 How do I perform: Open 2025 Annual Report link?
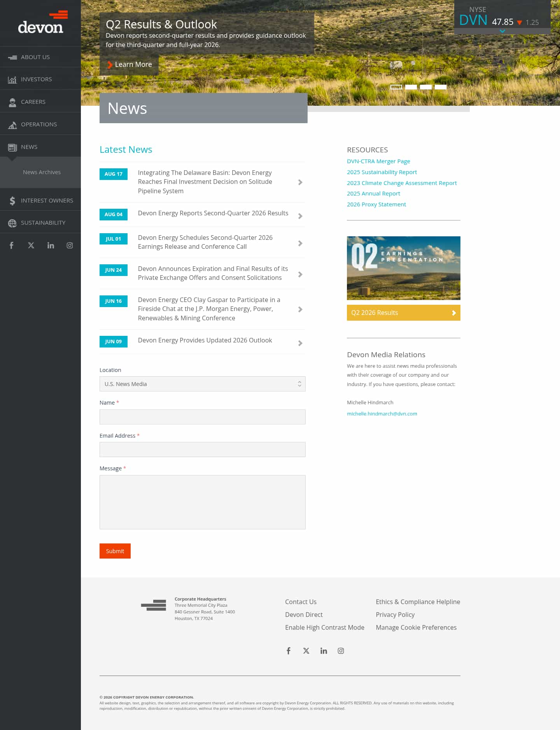[373, 194]
